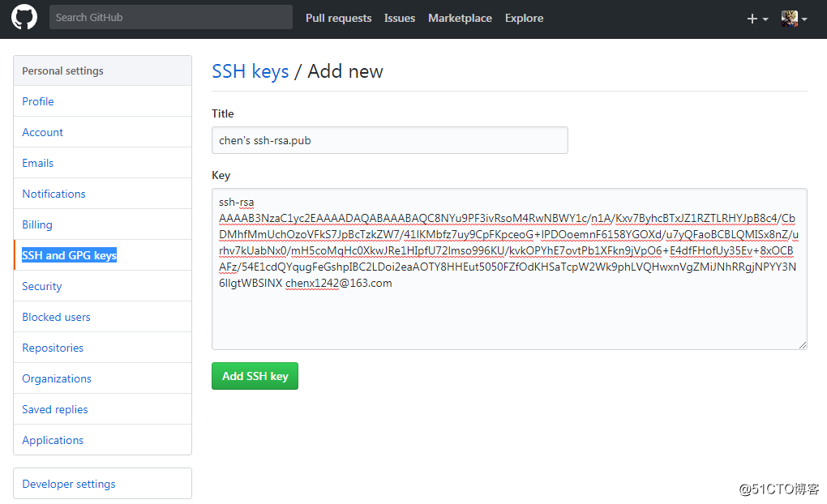Screen dimensions: 827x504
Task: Grab the Key textarea resize handle
Action: click(802, 345)
